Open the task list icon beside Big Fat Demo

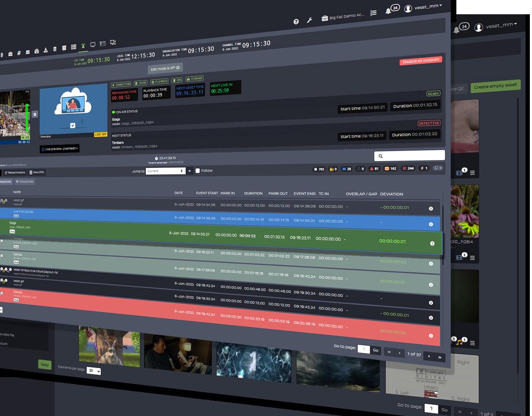[373, 13]
